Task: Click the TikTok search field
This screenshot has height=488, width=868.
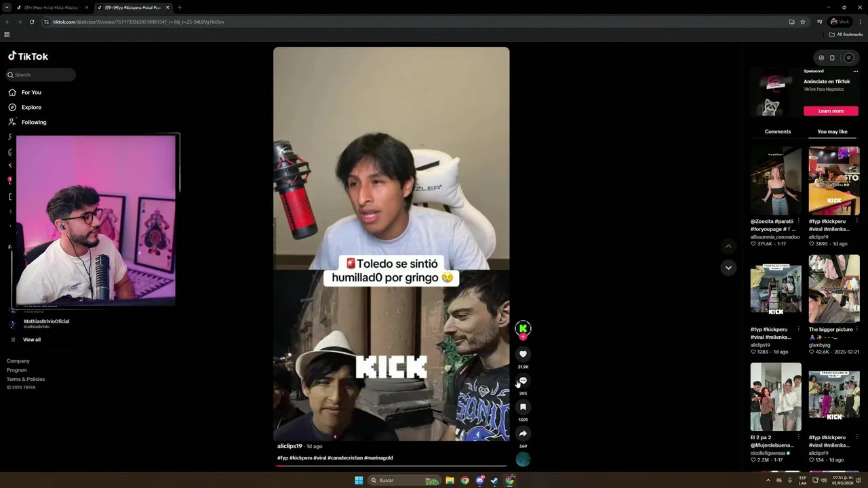Action: [41, 75]
